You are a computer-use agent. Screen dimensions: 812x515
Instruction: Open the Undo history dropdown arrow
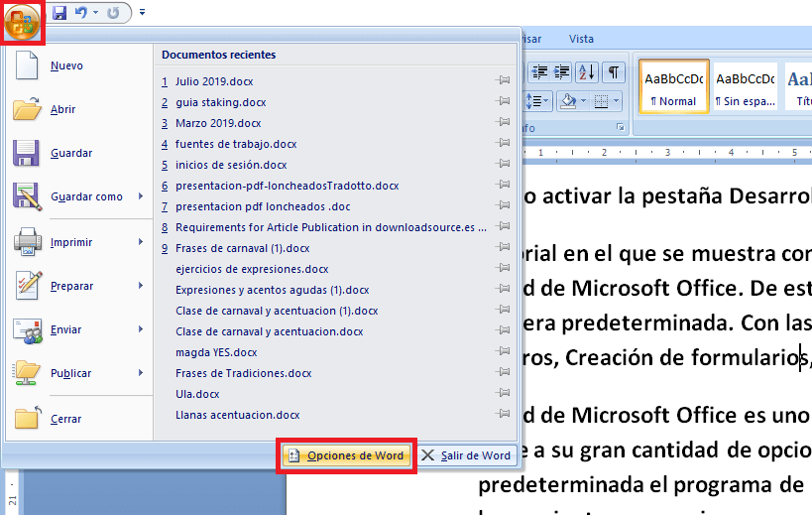(x=96, y=13)
